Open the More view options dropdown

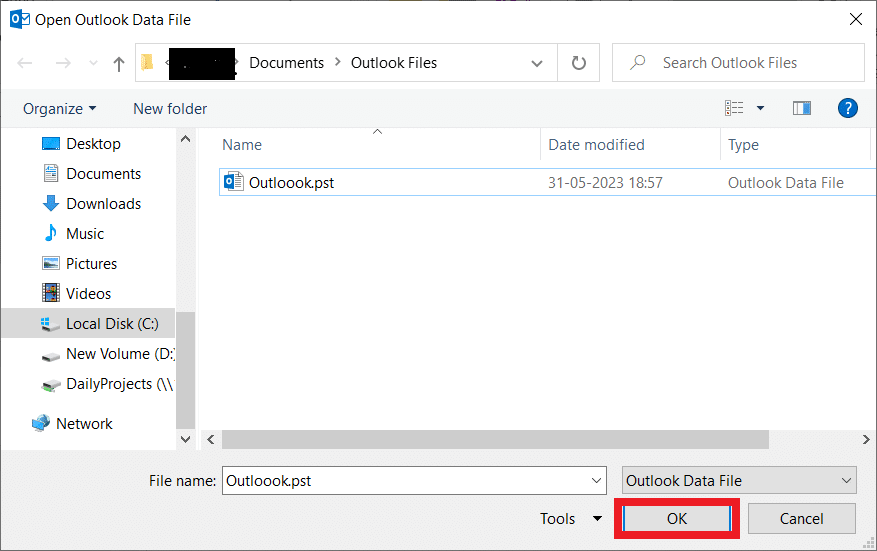pyautogui.click(x=760, y=108)
